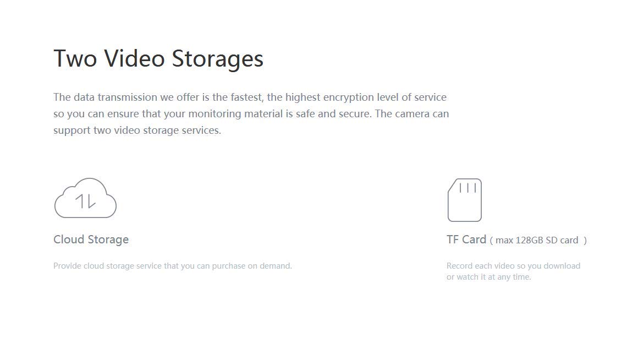Viewport: 644px width, 343px height.
Task: Click the word "Two" in the heading
Action: (x=75, y=58)
